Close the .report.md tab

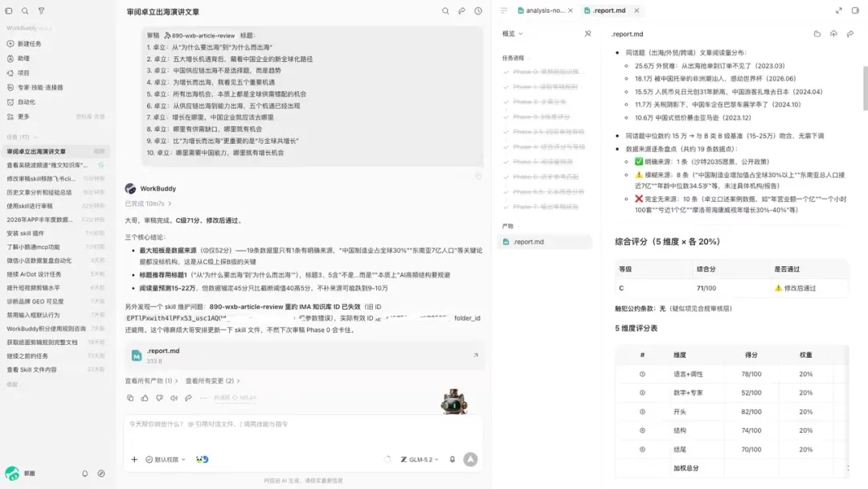[x=637, y=10]
